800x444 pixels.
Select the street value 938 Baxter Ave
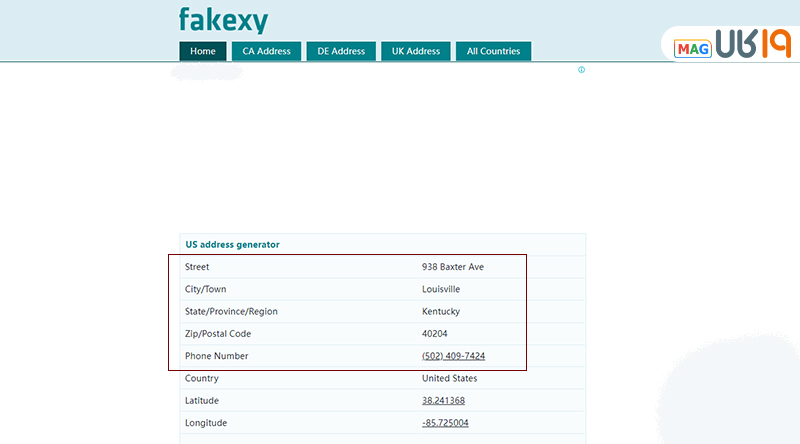(453, 267)
